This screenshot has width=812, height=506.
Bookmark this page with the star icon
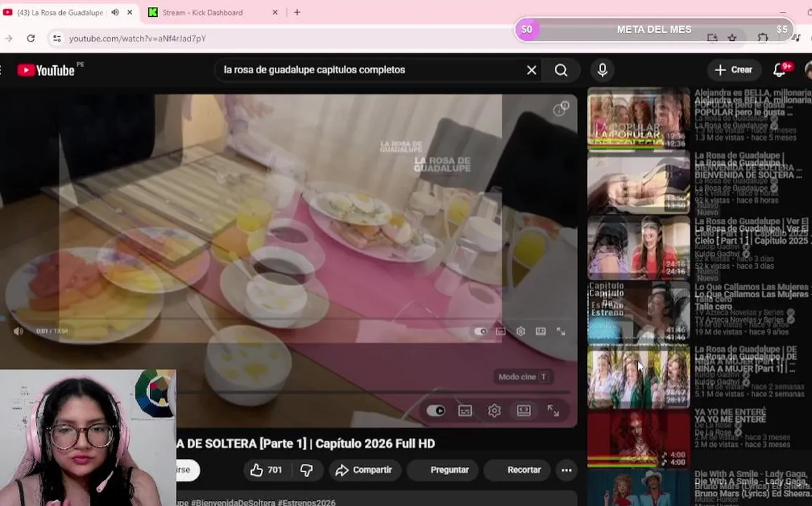pyautogui.click(x=732, y=38)
